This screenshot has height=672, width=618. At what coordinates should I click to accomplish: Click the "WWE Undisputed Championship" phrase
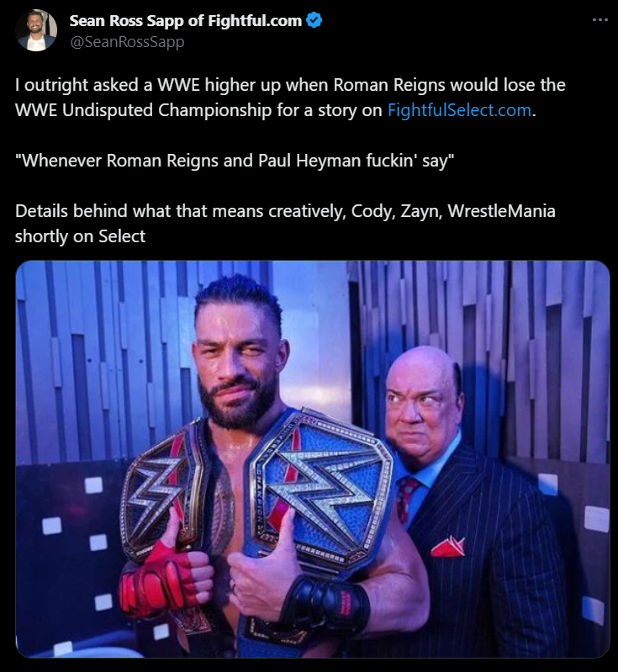(x=143, y=110)
